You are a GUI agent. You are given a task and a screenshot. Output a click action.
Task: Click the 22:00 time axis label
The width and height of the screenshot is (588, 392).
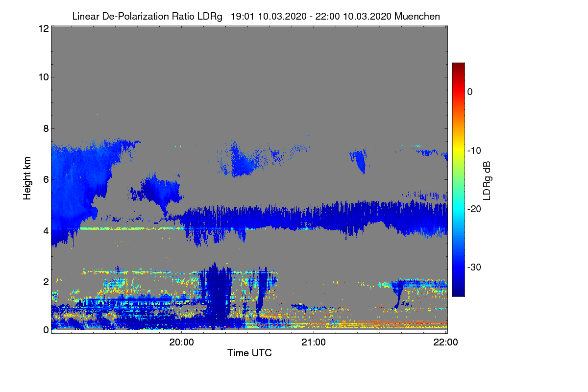[446, 343]
